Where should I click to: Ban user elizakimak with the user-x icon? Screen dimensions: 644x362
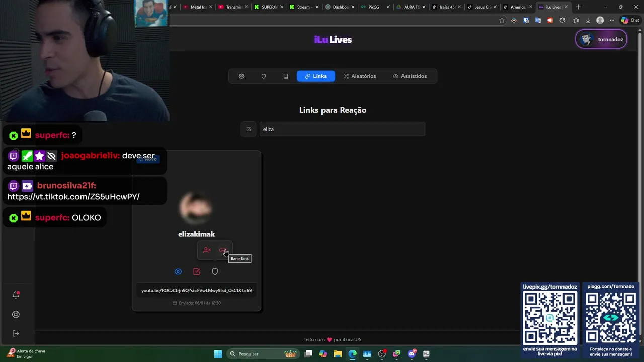point(207,250)
